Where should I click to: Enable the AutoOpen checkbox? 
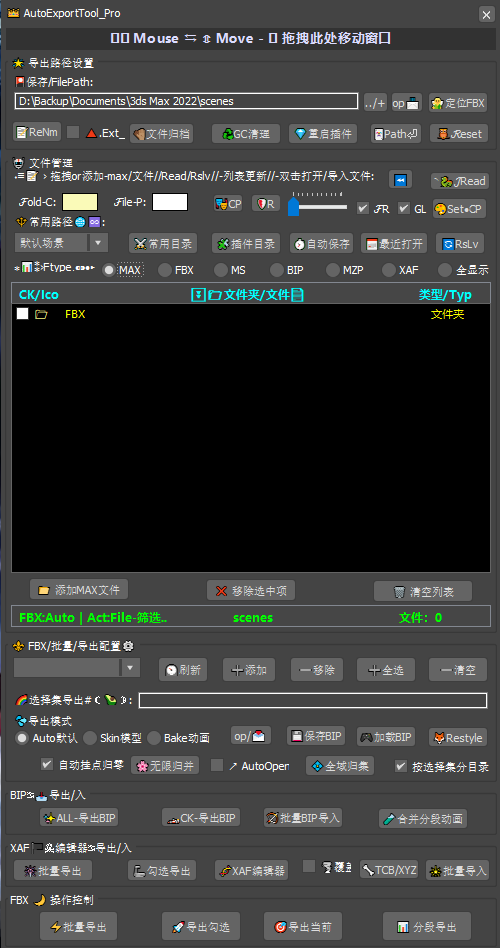(217, 765)
